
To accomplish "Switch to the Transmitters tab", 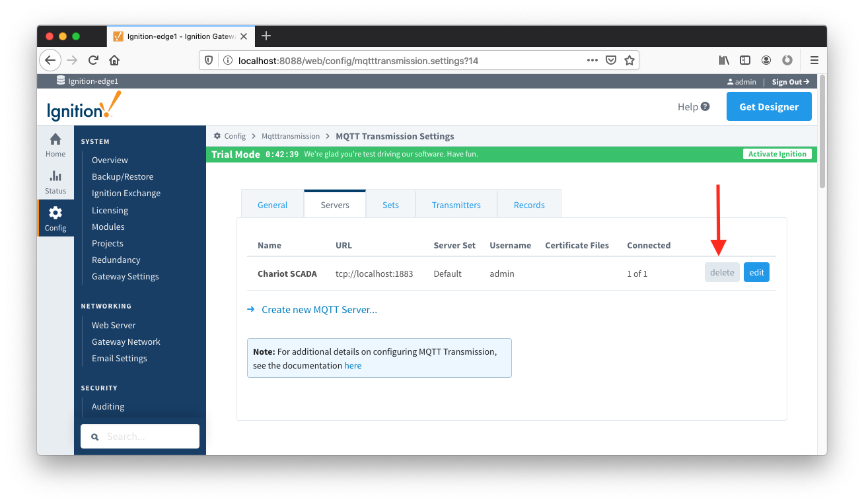I will click(x=456, y=205).
